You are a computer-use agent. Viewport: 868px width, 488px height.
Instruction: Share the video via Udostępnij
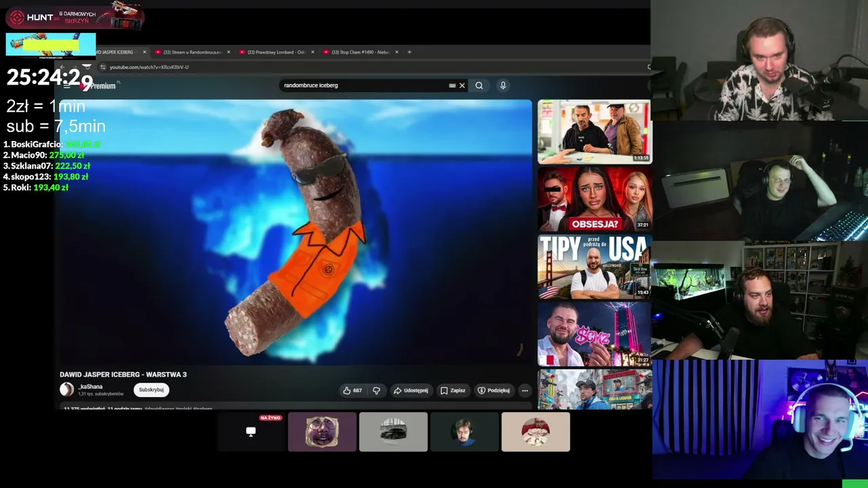click(411, 390)
